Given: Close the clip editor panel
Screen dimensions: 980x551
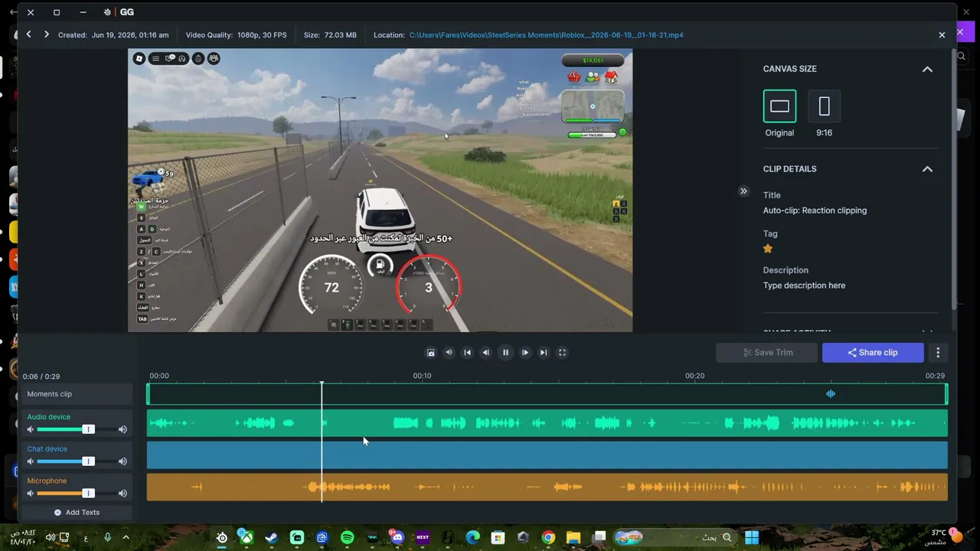Looking at the screenshot, I should pyautogui.click(x=942, y=34).
